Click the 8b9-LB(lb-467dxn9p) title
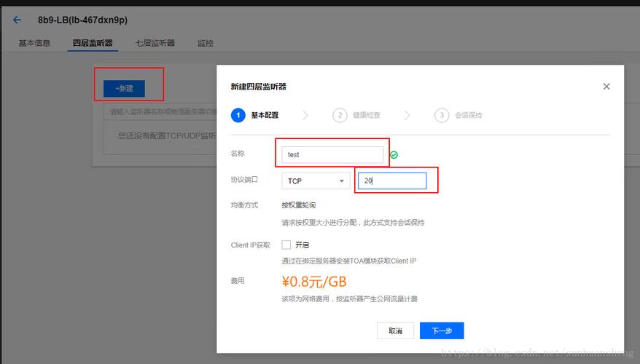 [82, 20]
